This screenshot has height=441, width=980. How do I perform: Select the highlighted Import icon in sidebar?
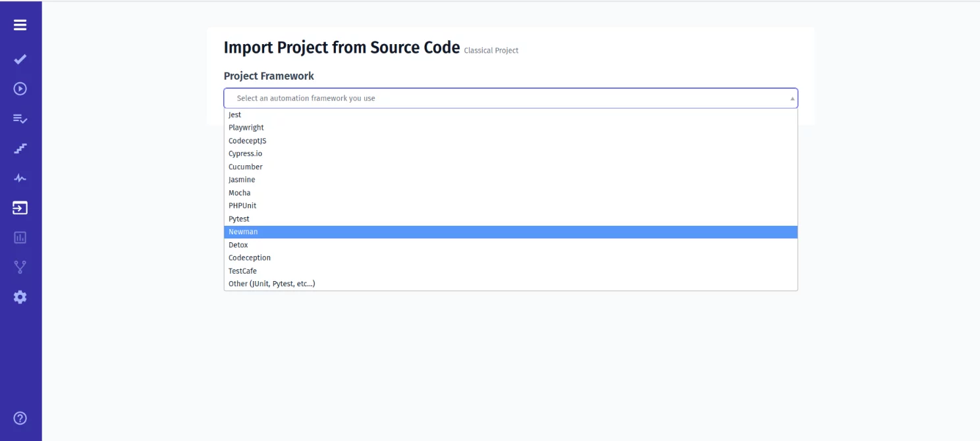20,207
